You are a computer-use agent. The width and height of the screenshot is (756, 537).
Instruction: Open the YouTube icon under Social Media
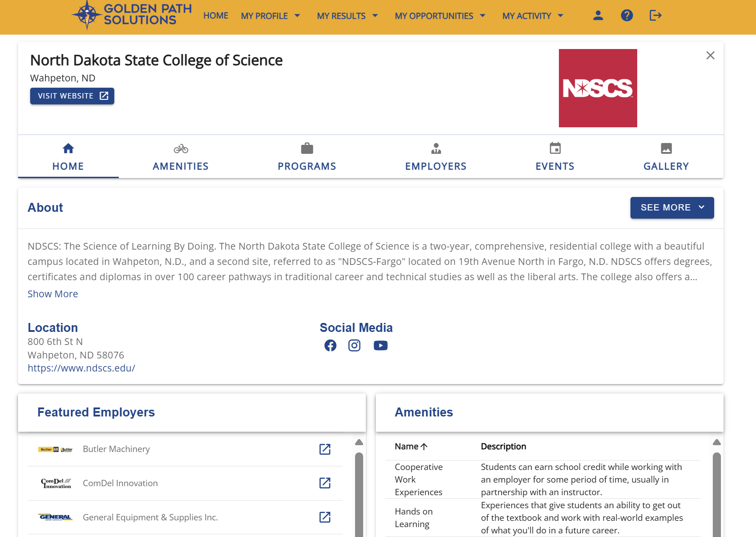point(380,345)
